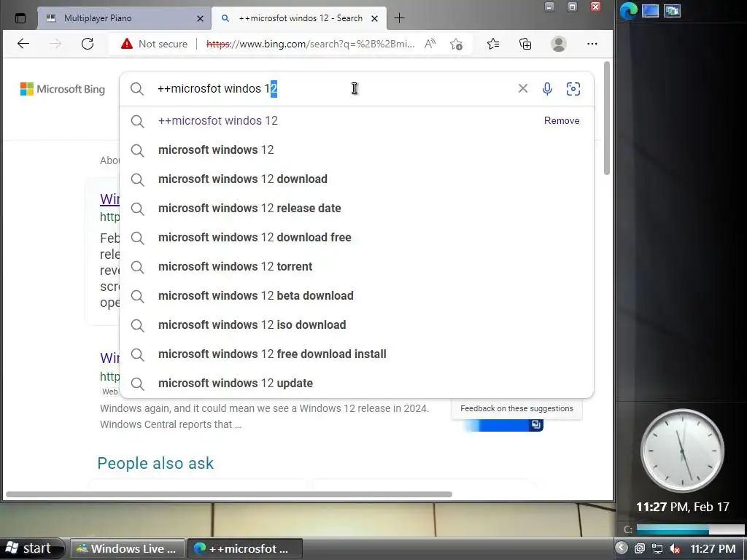The image size is (747, 560).
Task: Click the C: drive usage bar
Action: (690, 529)
